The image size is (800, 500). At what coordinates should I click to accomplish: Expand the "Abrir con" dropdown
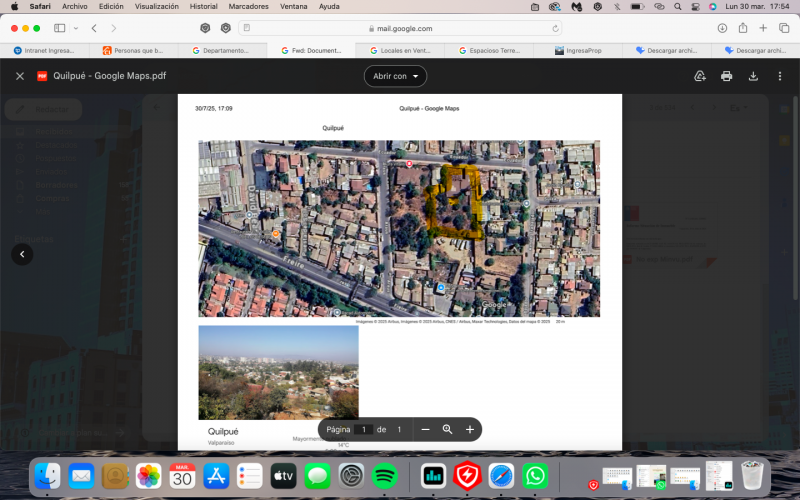[x=396, y=76]
